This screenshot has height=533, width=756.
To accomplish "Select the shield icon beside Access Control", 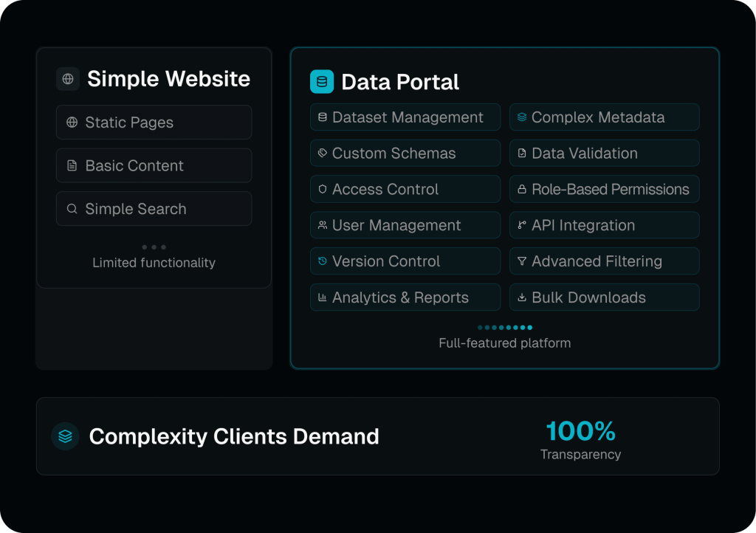I will (x=322, y=189).
